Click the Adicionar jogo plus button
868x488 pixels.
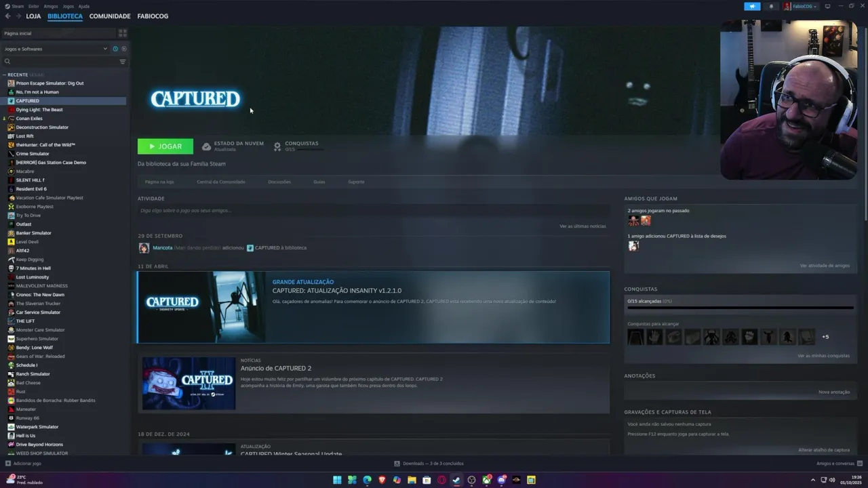point(23,464)
